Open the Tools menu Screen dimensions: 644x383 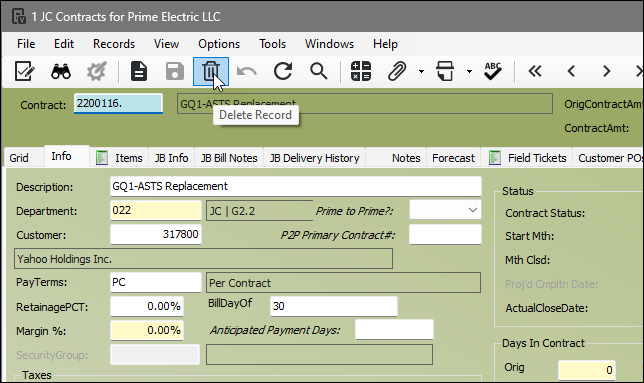(272, 44)
